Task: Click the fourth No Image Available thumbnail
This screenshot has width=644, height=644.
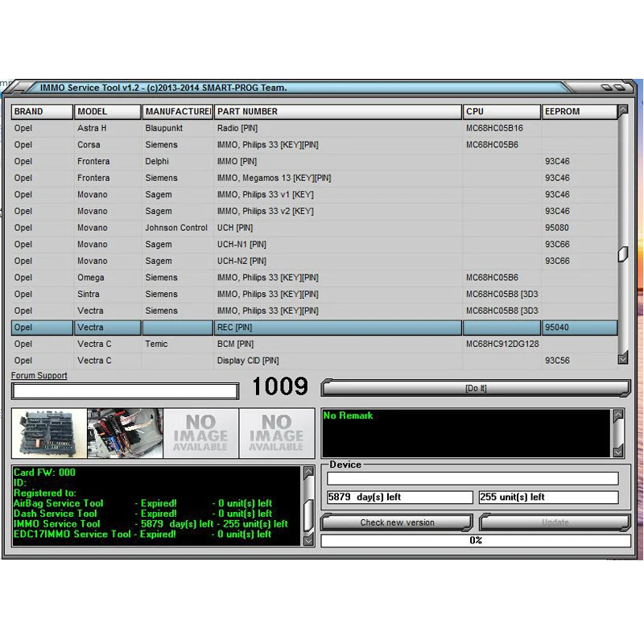Action: click(277, 433)
